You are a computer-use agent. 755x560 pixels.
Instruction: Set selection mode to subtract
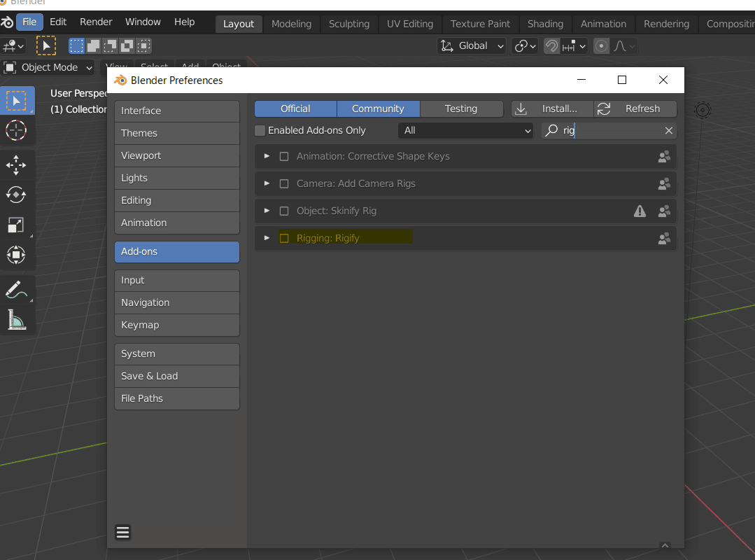pyautogui.click(x=110, y=45)
